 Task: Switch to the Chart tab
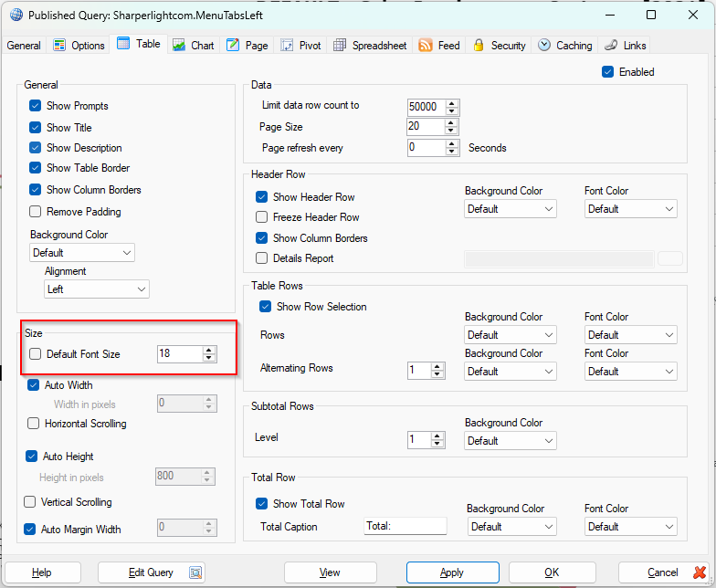pyautogui.click(x=194, y=46)
